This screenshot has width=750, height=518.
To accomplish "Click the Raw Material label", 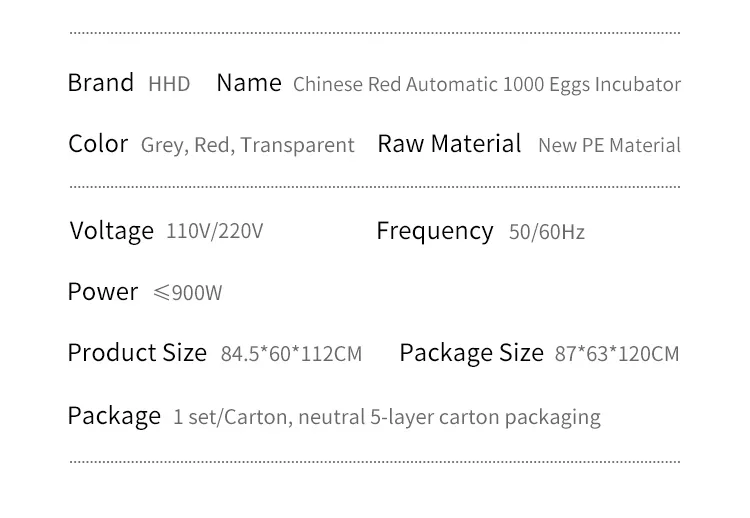I will [449, 144].
